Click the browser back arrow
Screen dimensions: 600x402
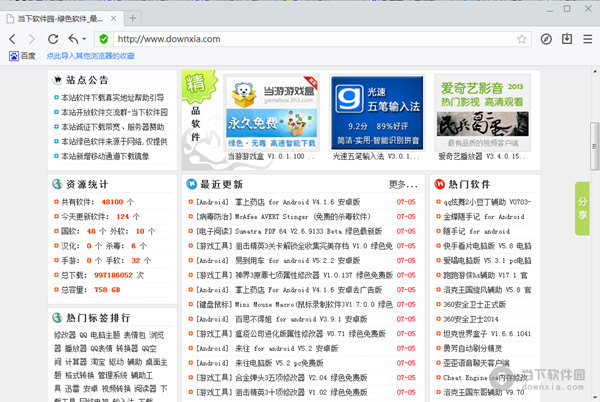[13, 39]
